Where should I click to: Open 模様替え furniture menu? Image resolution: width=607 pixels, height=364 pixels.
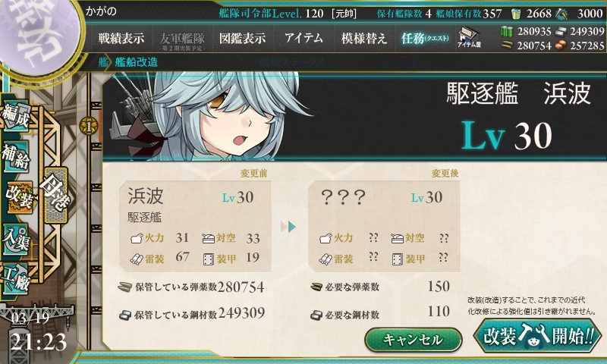tap(364, 38)
